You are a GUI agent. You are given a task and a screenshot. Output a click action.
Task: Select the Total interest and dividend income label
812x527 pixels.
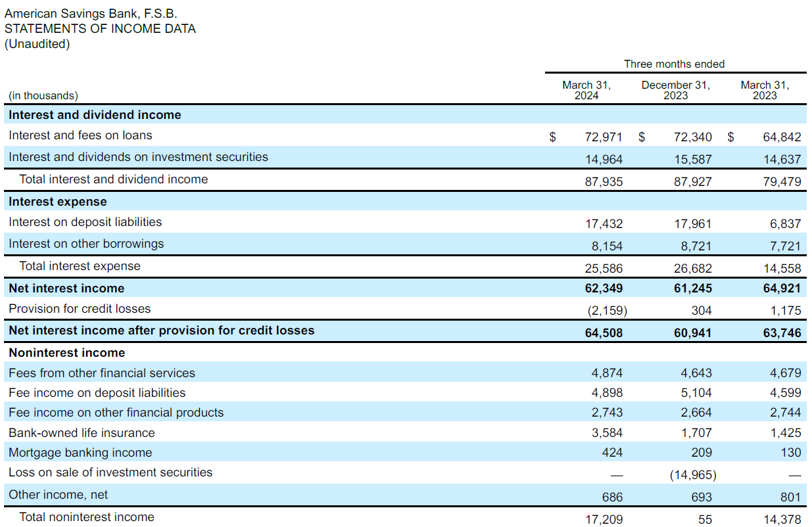[x=114, y=179]
